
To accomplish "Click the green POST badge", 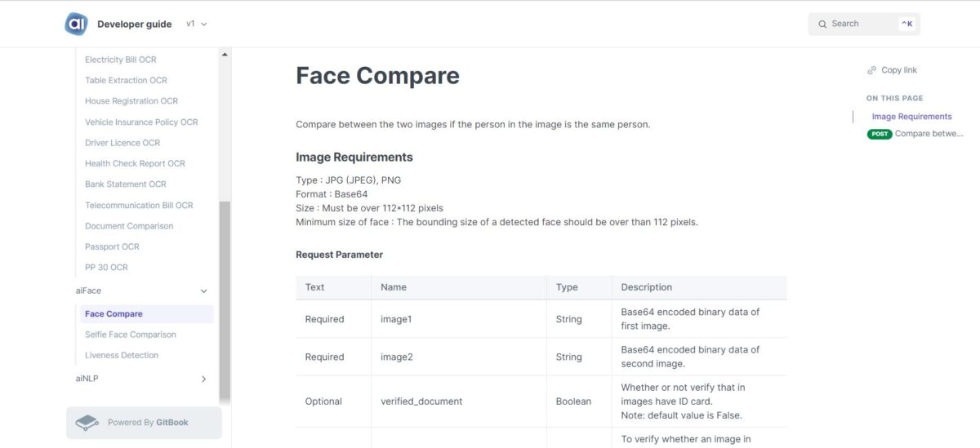I will (x=880, y=134).
